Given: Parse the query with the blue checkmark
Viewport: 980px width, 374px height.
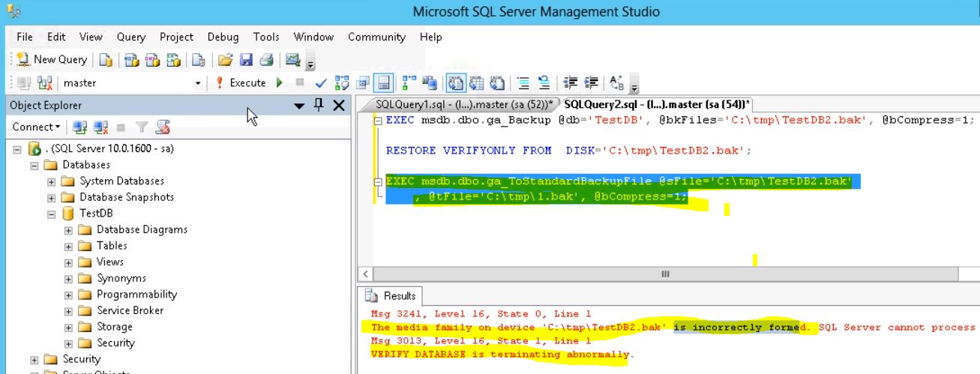Looking at the screenshot, I should pyautogui.click(x=321, y=83).
